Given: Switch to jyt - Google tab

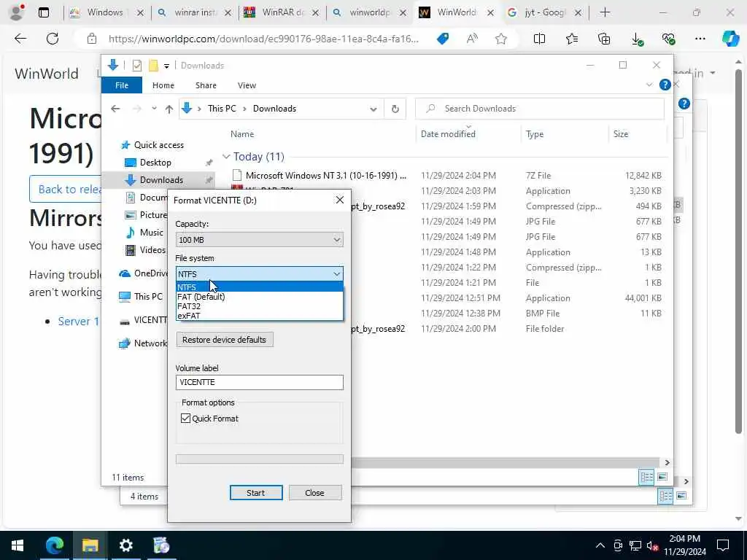Looking at the screenshot, I should click(x=544, y=12).
